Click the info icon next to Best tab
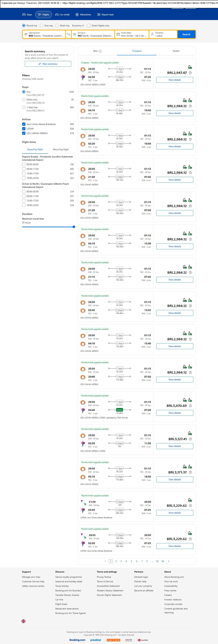Screen dimensions: 218x644 (x=100, y=51)
